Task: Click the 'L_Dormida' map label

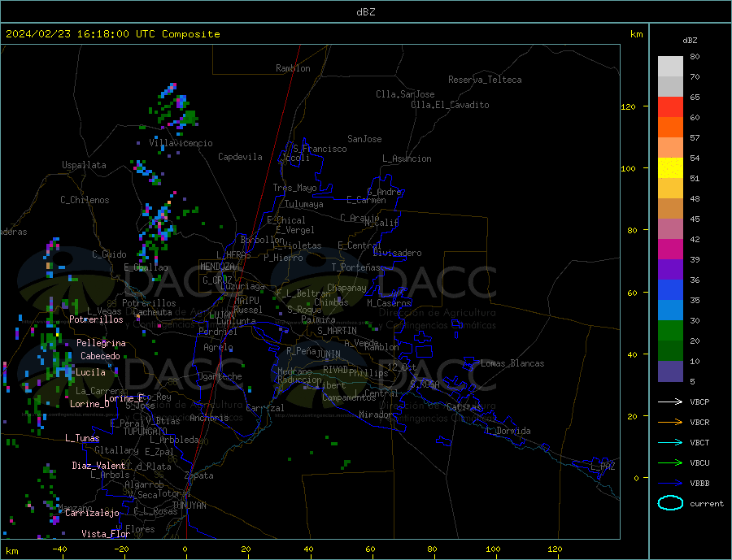Action: pyautogui.click(x=510, y=431)
